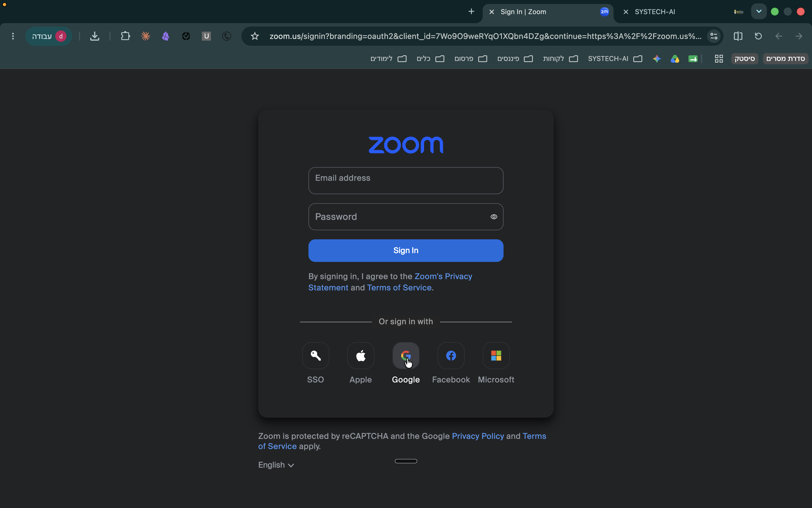This screenshot has width=812, height=508.
Task: Open the tab search dropdown arrow
Action: coord(759,11)
